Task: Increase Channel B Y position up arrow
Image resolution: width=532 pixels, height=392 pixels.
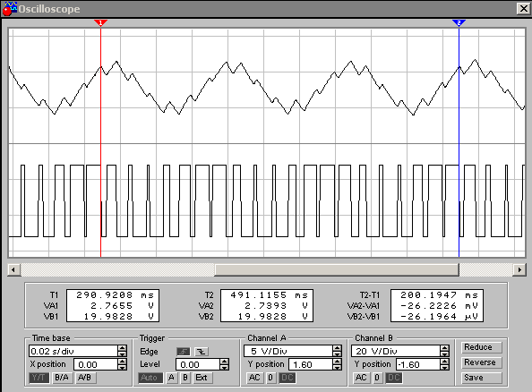Action: click(444, 362)
